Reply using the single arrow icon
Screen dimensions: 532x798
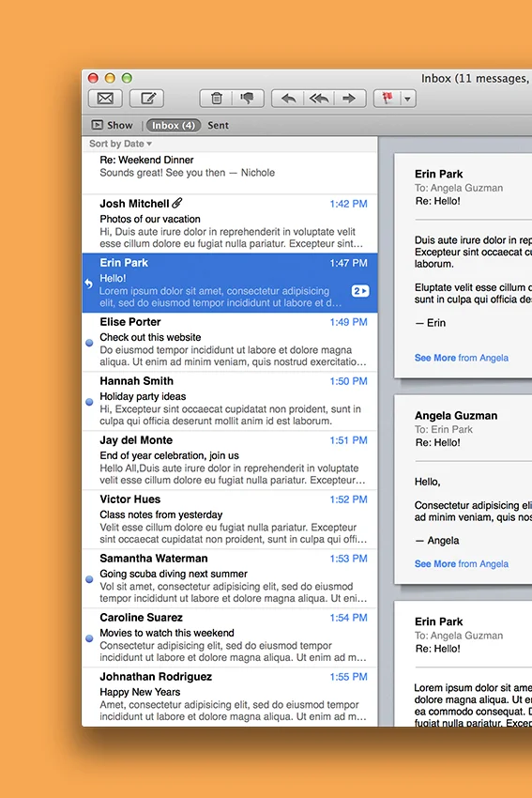tap(288, 99)
